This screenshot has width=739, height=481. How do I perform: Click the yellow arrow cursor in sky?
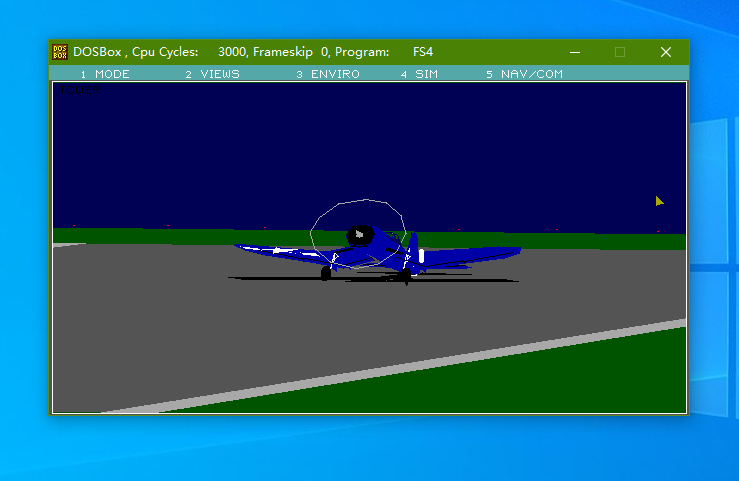pos(659,201)
